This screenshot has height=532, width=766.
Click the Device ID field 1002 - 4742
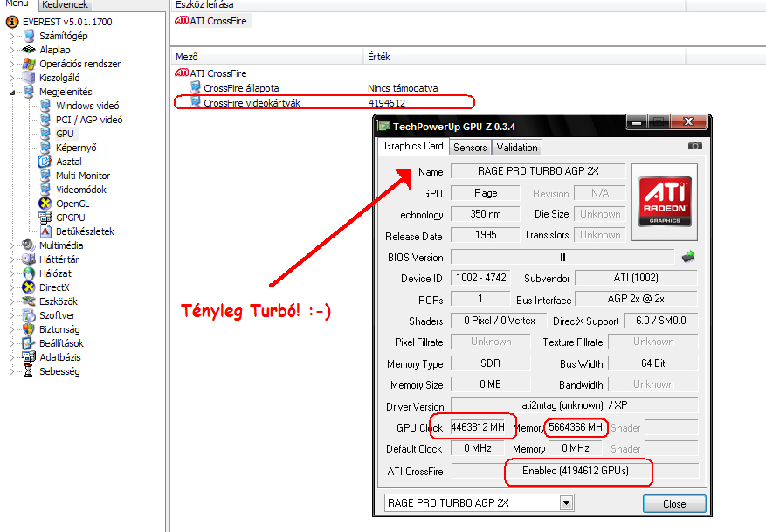pos(480,278)
